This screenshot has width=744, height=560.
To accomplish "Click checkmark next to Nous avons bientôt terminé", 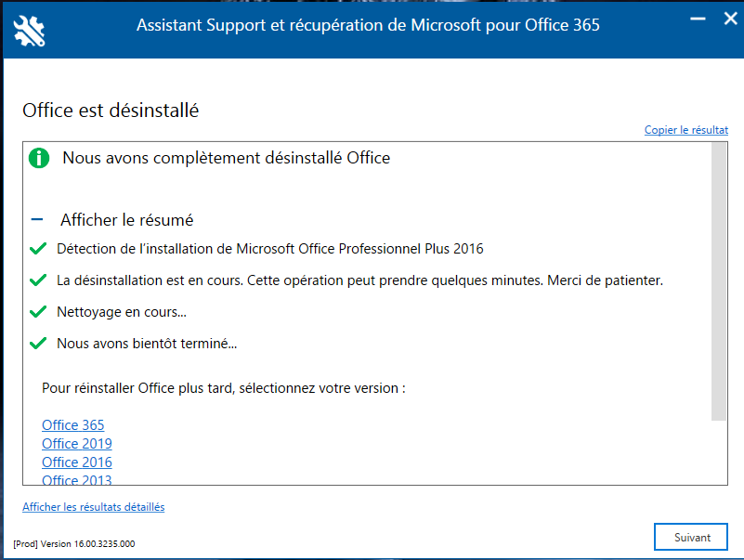I will click(38, 343).
